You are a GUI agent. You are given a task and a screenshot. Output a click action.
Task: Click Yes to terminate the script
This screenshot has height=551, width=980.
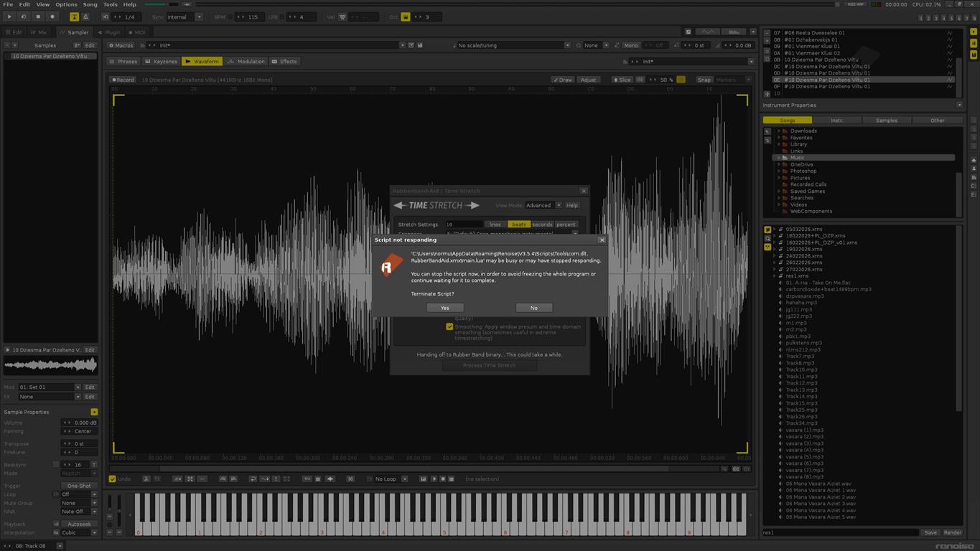[x=444, y=308]
